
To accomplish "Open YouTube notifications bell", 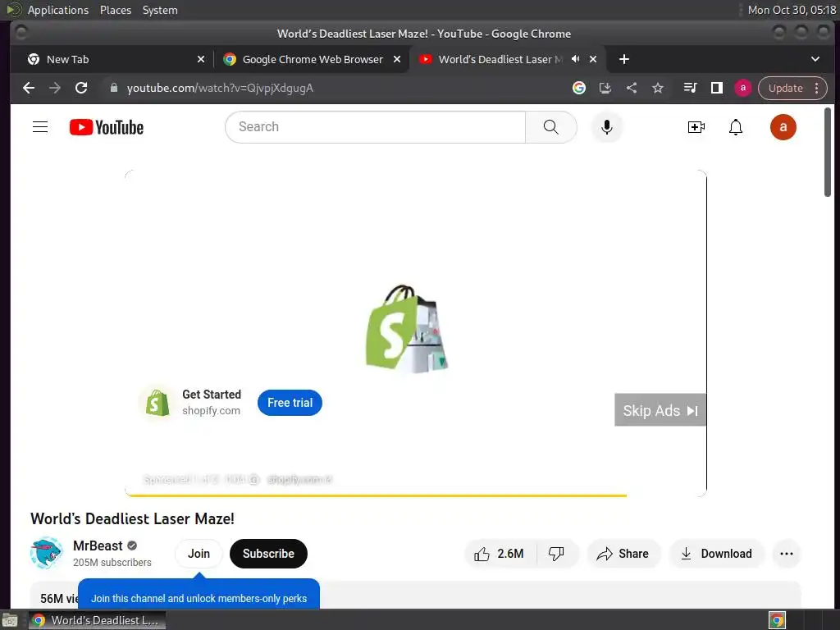I will (x=736, y=127).
